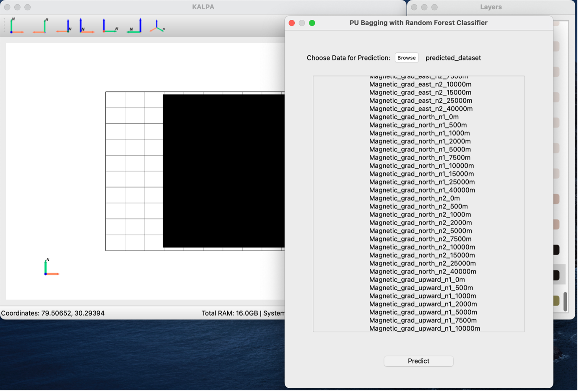This screenshot has height=392, width=579.
Task: Select Magnetic_grad_upward_n1_500m in the list
Action: [422, 288]
